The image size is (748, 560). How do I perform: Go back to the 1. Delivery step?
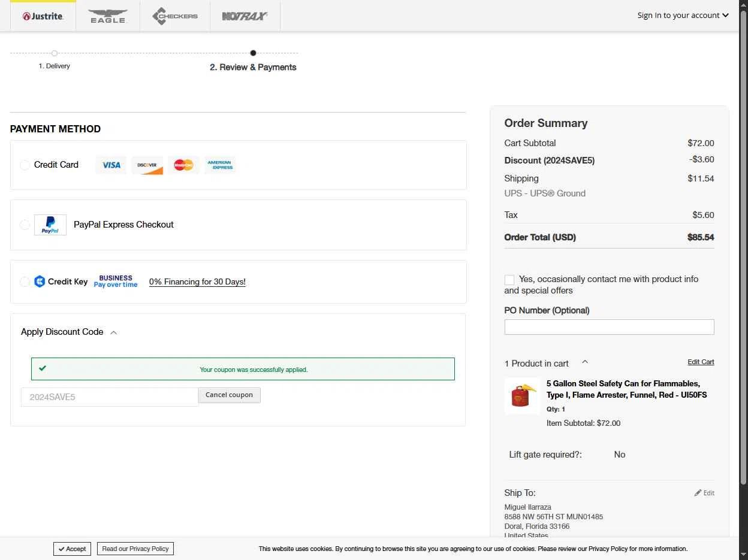(54, 66)
